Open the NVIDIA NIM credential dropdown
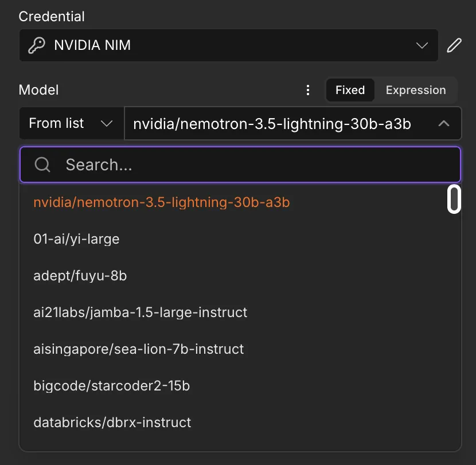Viewport: 476px width, 465px height. 229,45
